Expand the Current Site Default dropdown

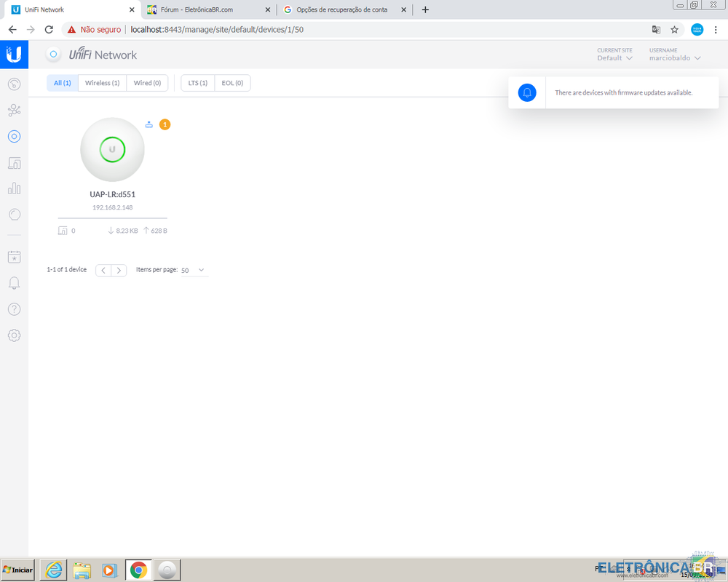[614, 57]
